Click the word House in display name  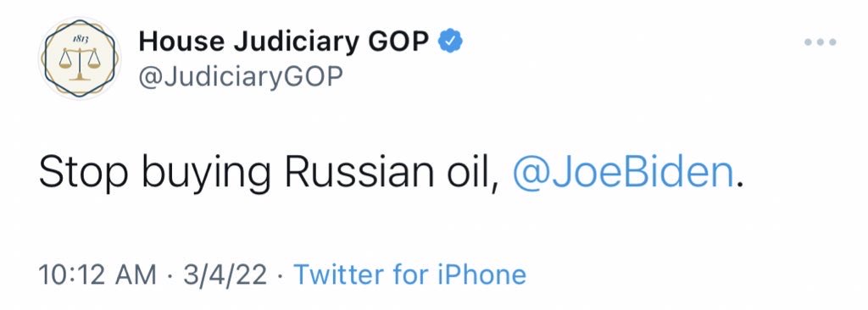tap(183, 42)
